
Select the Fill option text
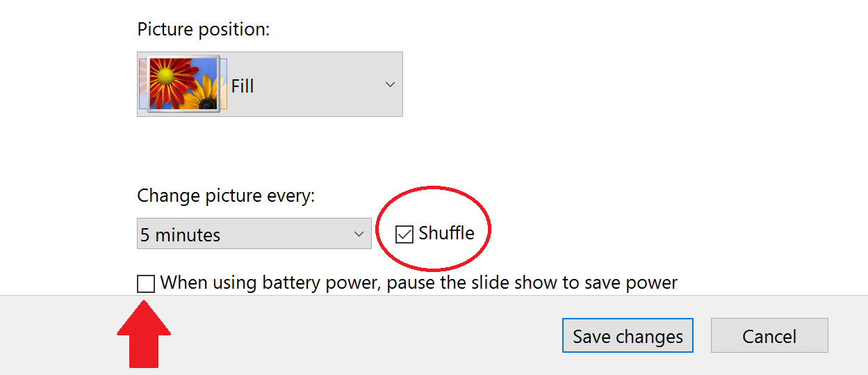tap(243, 86)
